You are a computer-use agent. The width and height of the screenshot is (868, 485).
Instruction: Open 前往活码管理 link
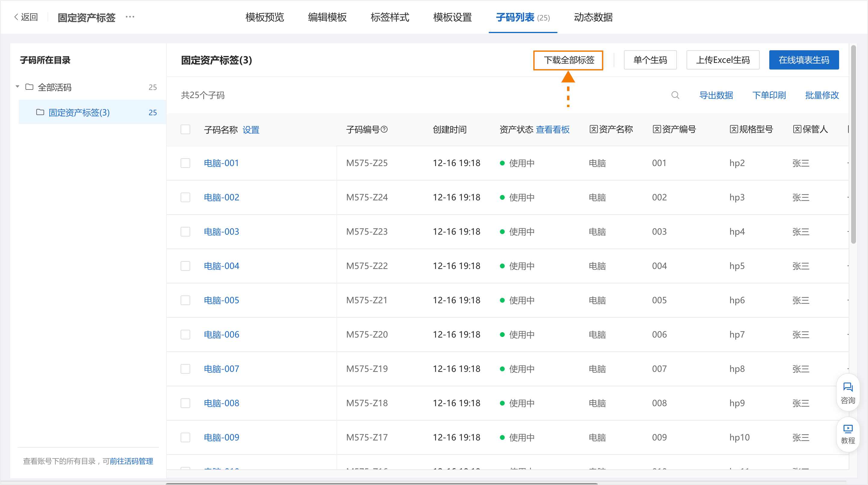[x=132, y=461]
